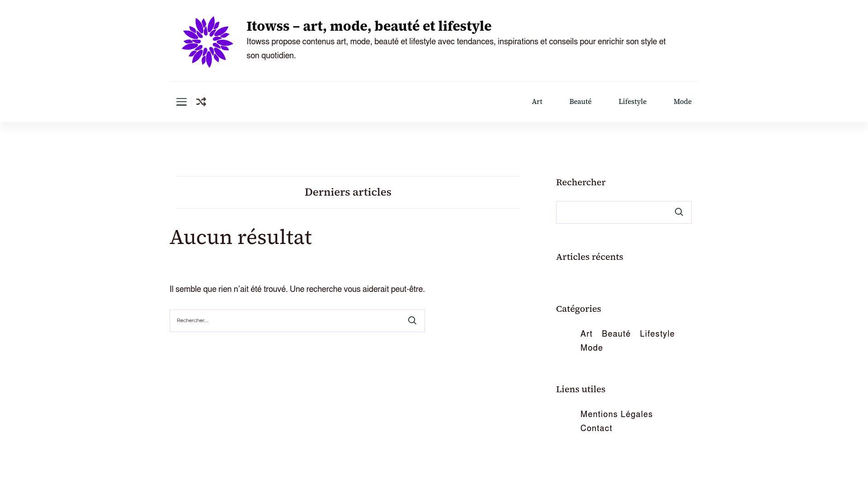Open the hamburger menu icon
The height and width of the screenshot is (488, 868).
coord(181,102)
